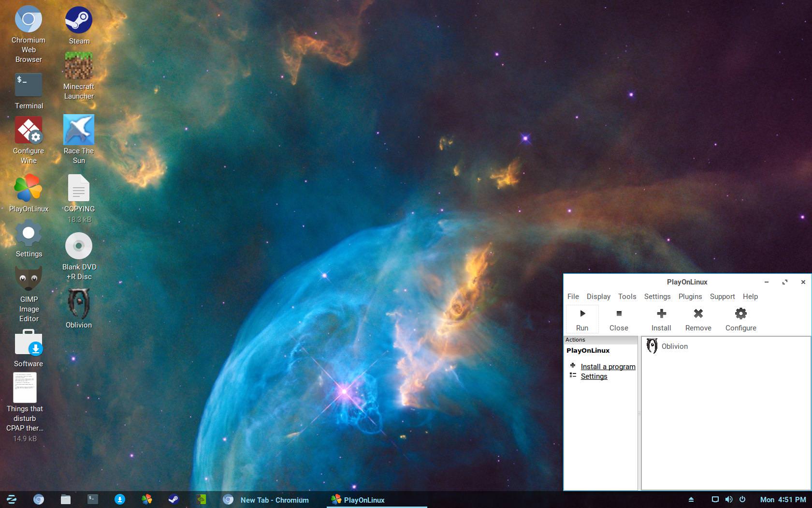Click the pinned PlayOnLinux clover icon in taskbar
This screenshot has width=812, height=508.
[x=147, y=499]
